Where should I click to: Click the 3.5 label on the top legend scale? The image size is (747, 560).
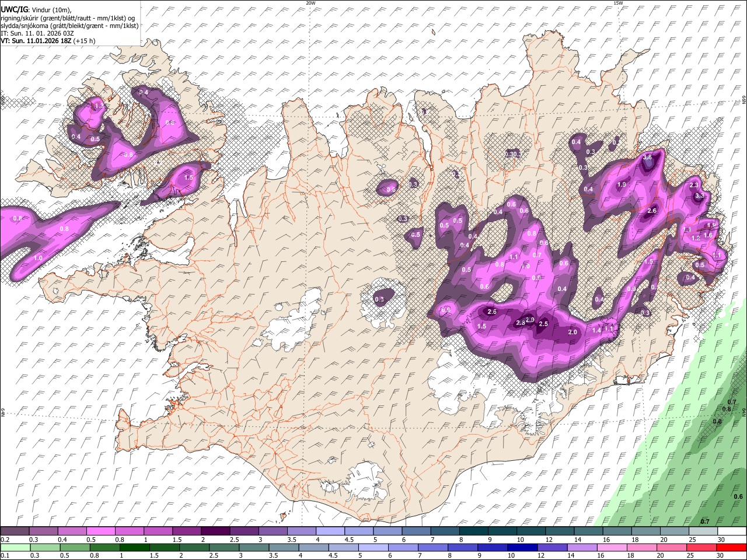tap(292, 540)
